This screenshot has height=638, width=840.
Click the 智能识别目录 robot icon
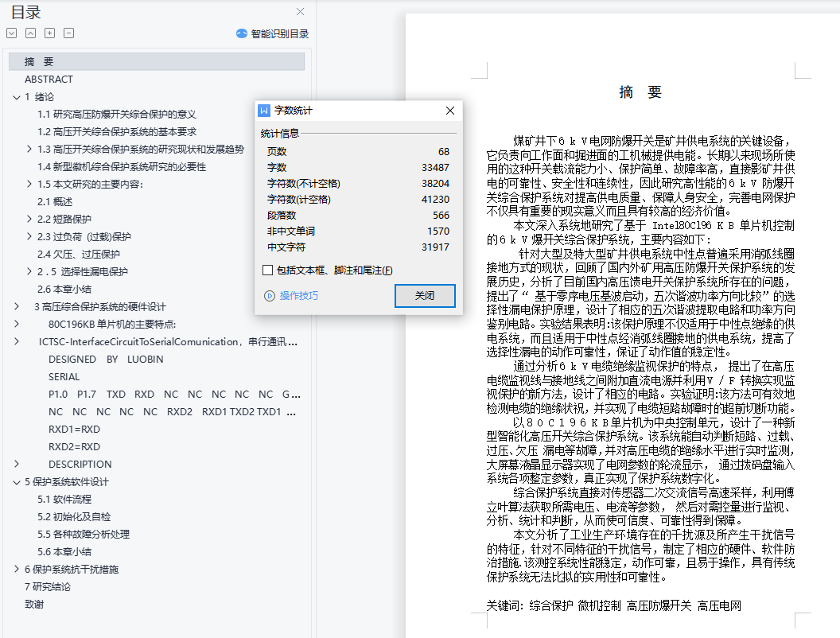point(242,33)
